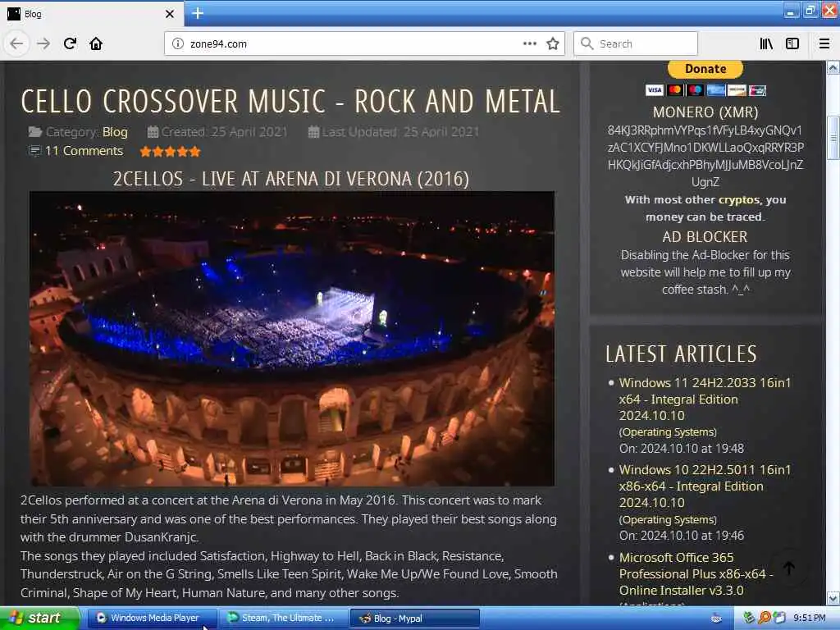Click the payment cards icon strip
The image size is (840, 630).
pyautogui.click(x=705, y=90)
